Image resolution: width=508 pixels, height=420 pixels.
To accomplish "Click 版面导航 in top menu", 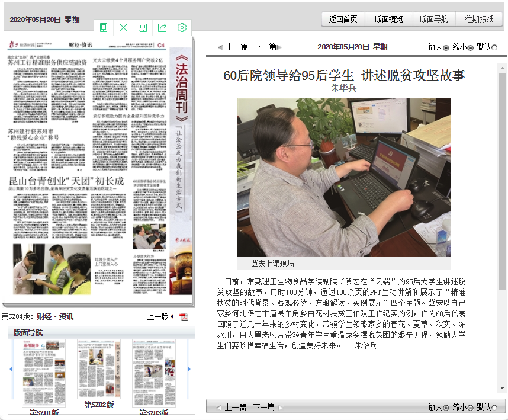I will pos(434,19).
